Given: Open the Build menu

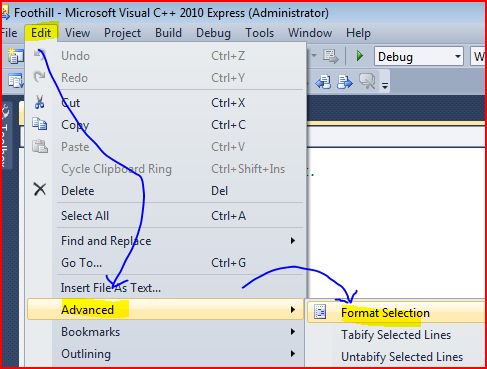Looking at the screenshot, I should coord(168,33).
